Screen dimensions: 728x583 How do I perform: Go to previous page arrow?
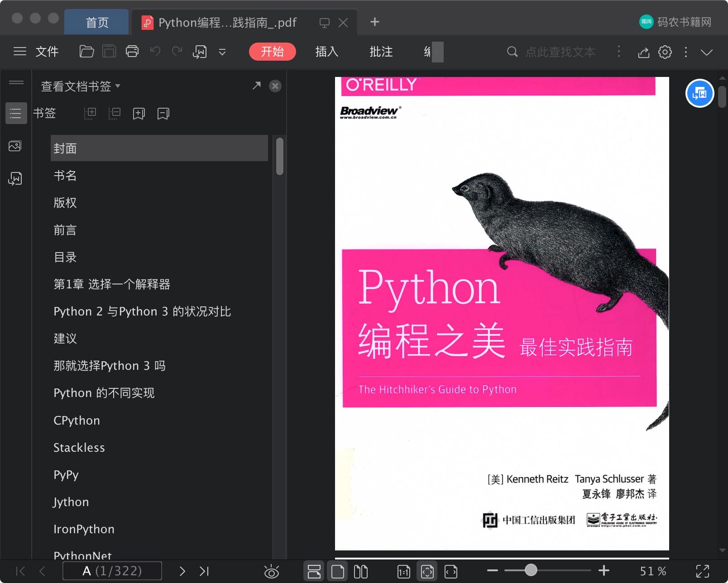(42, 571)
